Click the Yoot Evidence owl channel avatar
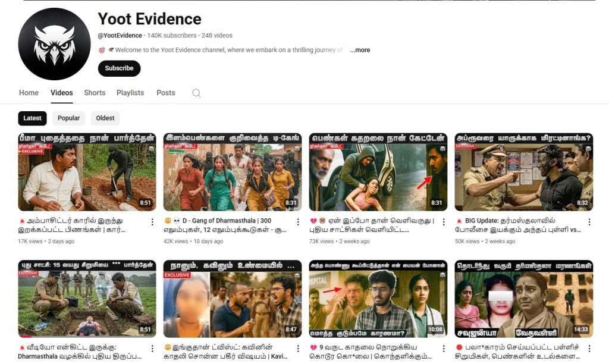 pos(54,44)
